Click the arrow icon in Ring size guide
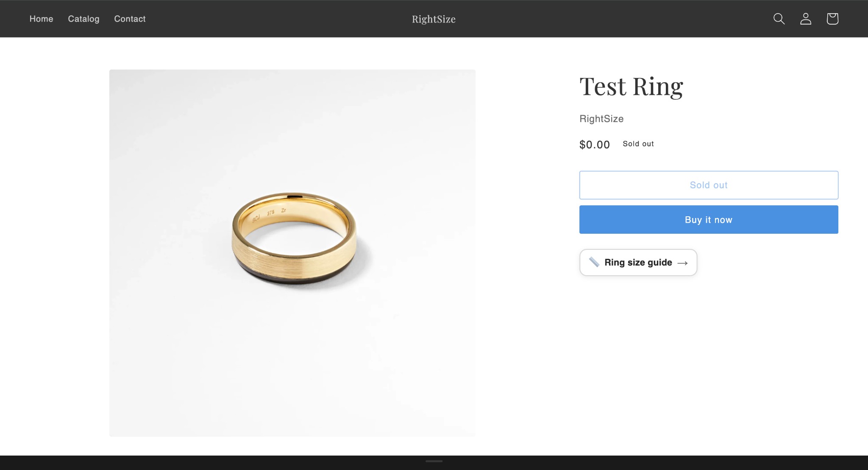 (x=683, y=263)
